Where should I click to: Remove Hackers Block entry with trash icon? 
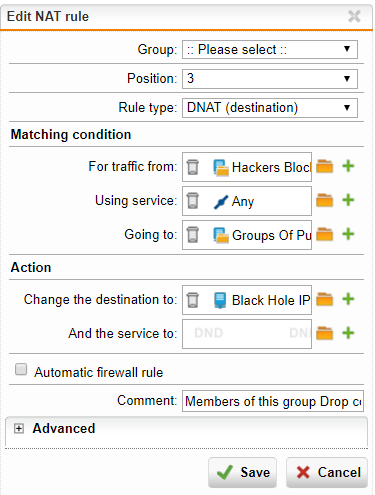pos(193,167)
